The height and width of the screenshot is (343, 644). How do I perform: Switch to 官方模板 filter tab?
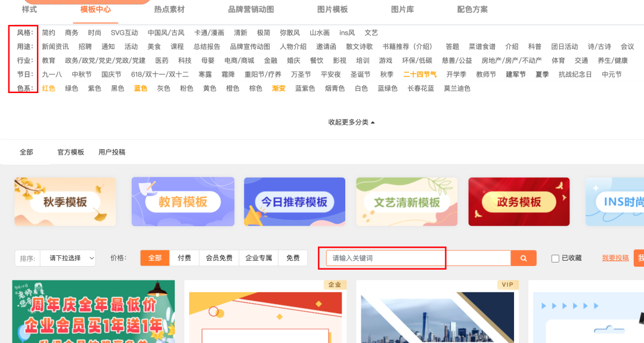tap(70, 152)
